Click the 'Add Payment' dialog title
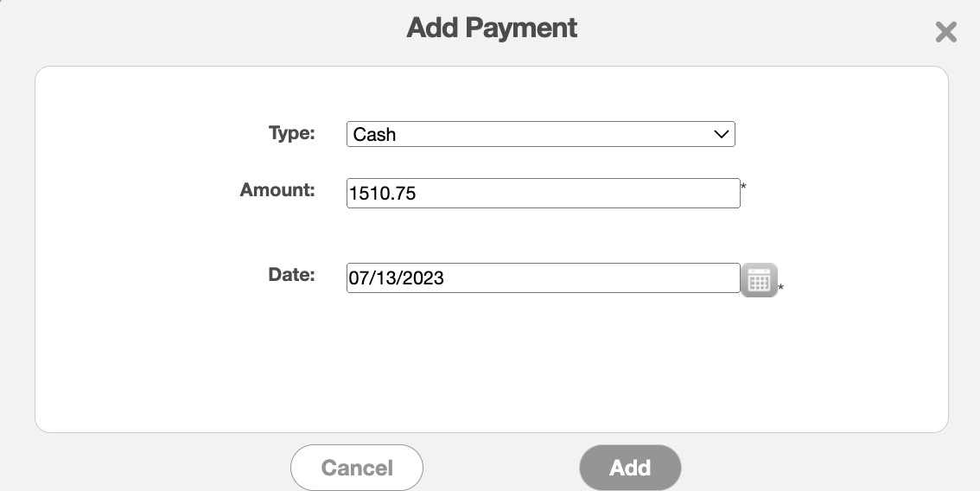Image resolution: width=980 pixels, height=491 pixels. click(x=492, y=28)
